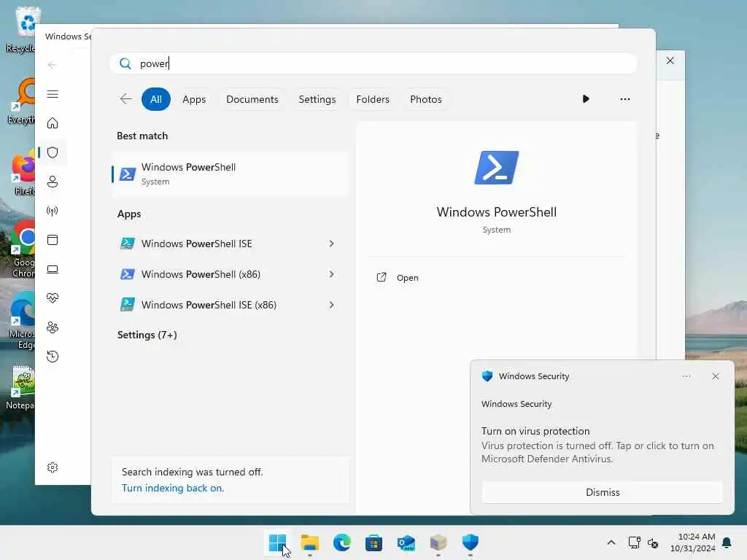Click Turn on virus protection notification text

[535, 431]
